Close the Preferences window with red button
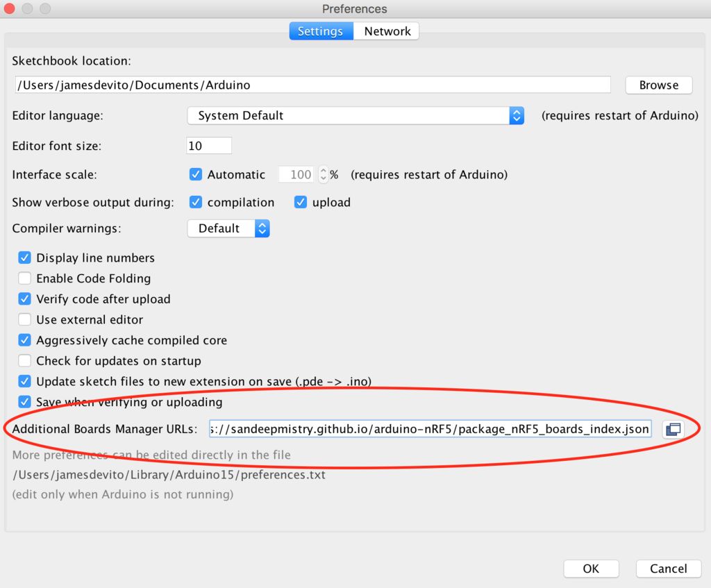This screenshot has width=711, height=588. pyautogui.click(x=9, y=8)
